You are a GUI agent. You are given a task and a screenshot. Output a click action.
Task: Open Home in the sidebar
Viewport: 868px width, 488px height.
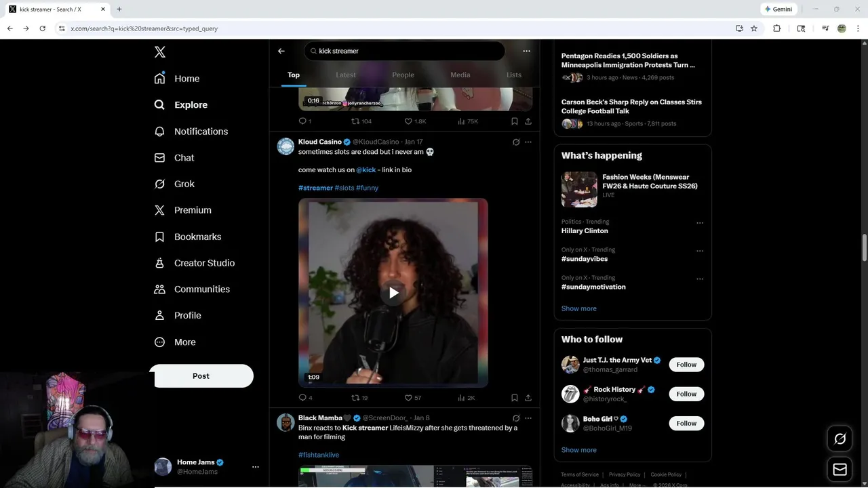tap(177, 79)
